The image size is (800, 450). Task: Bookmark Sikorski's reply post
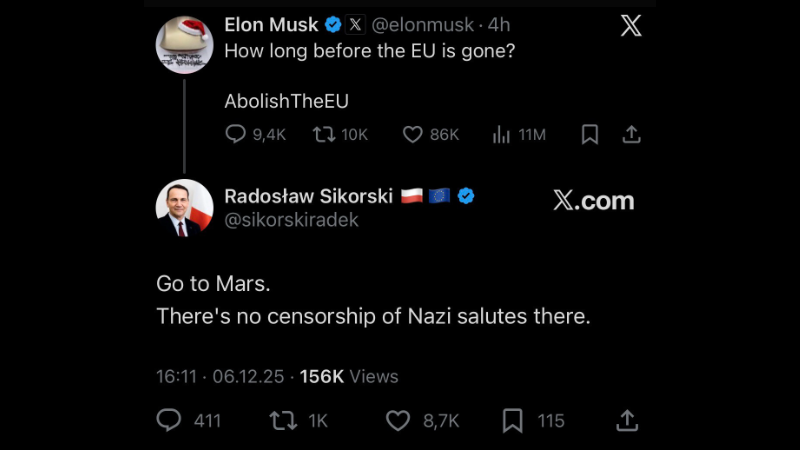512,421
